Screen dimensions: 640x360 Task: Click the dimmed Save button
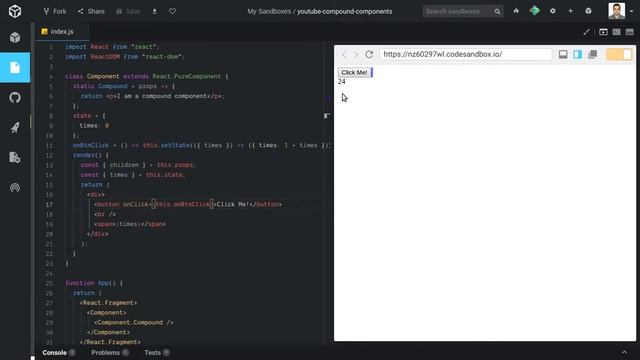pyautogui.click(x=128, y=11)
